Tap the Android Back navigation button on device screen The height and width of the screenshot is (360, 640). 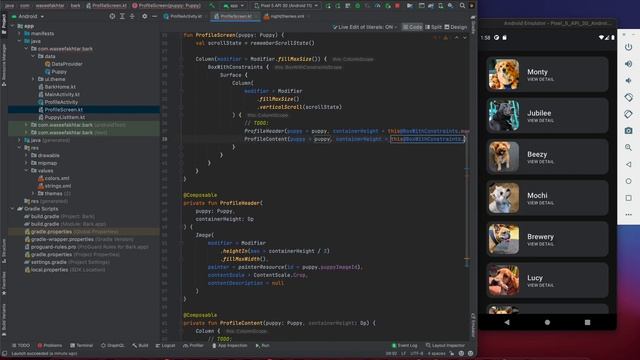pos(507,322)
